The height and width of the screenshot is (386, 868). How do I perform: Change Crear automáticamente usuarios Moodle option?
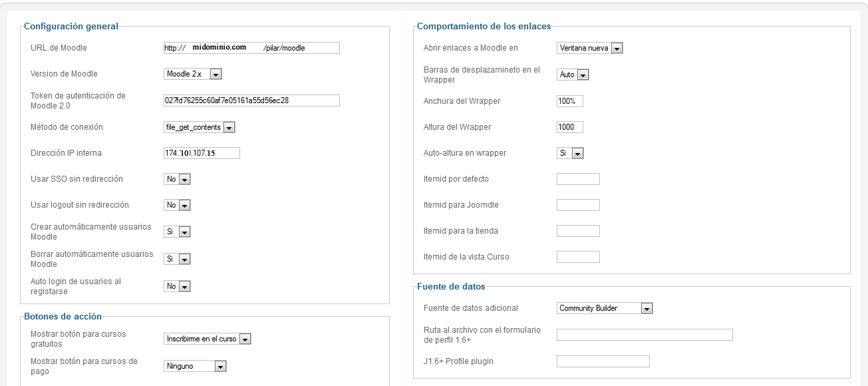(177, 232)
